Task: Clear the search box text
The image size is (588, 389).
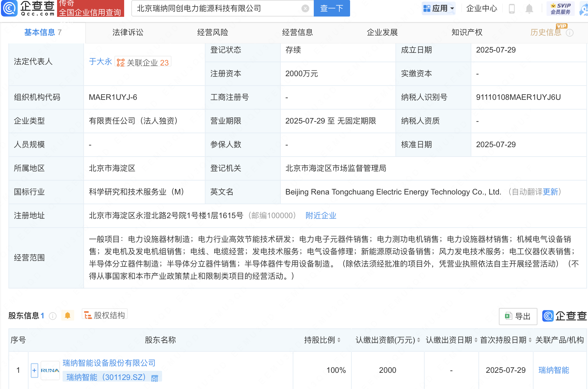Action: pyautogui.click(x=305, y=8)
